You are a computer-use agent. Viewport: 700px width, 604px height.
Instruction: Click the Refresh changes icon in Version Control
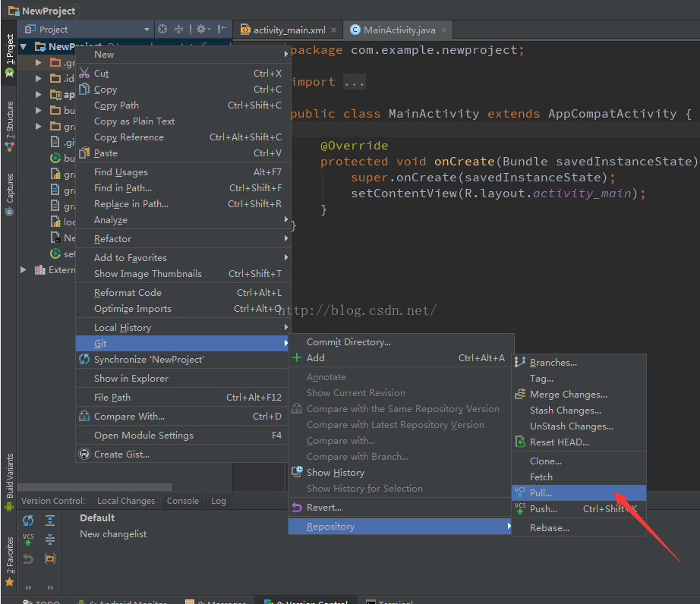(x=28, y=521)
